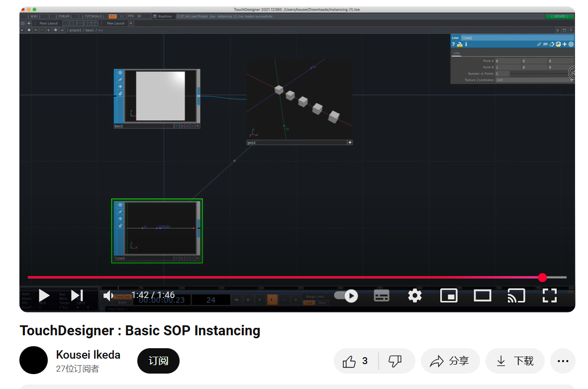Click the palette browser icon below the menu bar
The width and height of the screenshot is (588, 389).
click(x=22, y=23)
